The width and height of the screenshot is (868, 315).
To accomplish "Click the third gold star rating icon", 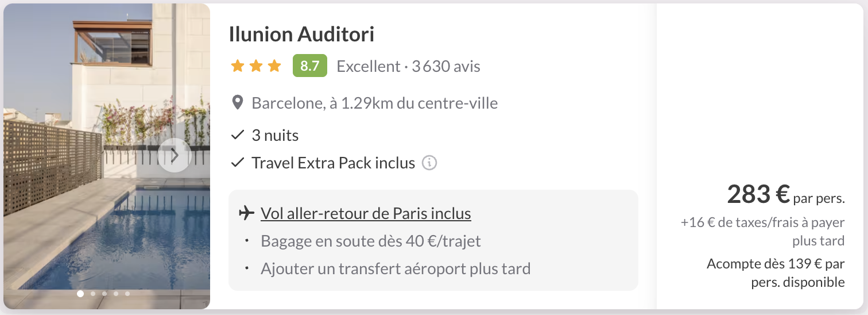I will click(x=274, y=66).
